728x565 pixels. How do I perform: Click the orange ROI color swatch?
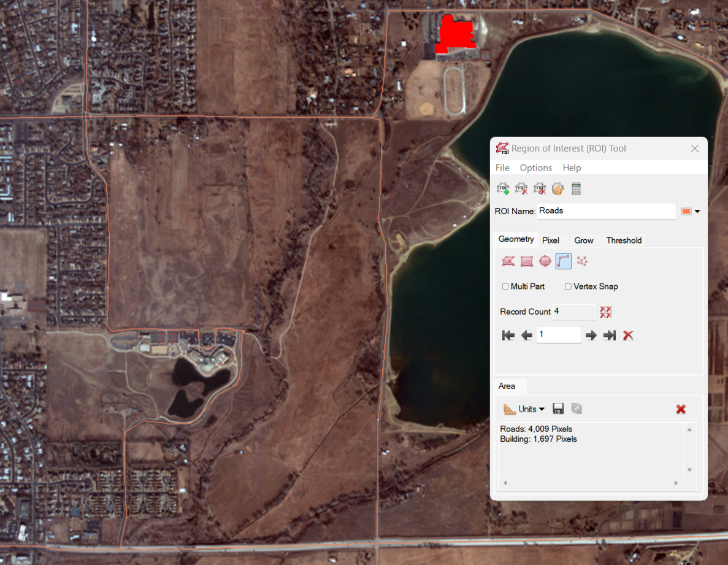click(686, 212)
